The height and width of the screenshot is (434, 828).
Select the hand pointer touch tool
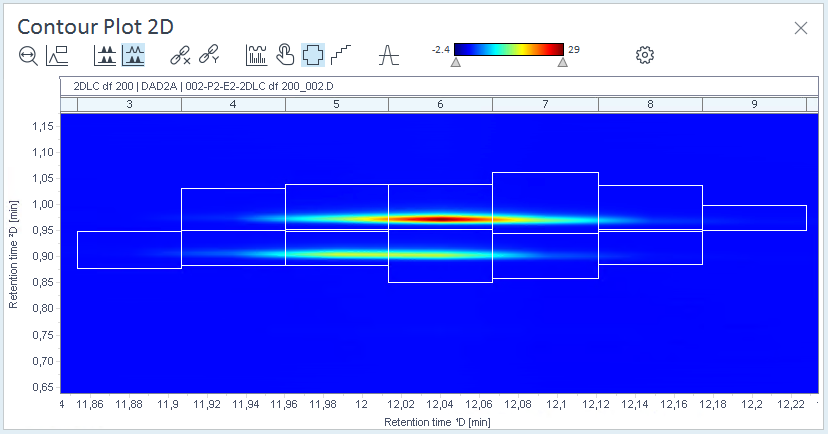click(x=285, y=55)
